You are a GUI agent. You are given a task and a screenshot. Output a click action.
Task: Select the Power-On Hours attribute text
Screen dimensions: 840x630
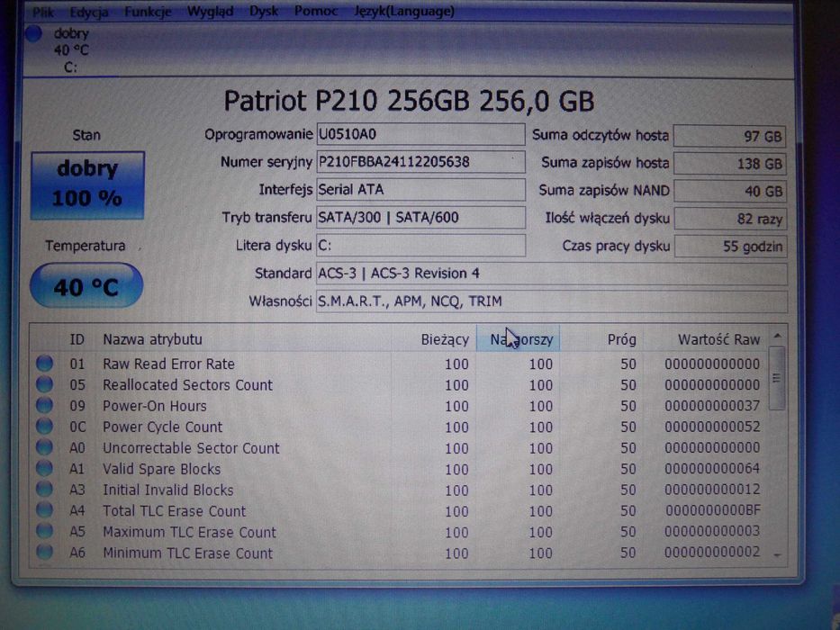coord(154,406)
